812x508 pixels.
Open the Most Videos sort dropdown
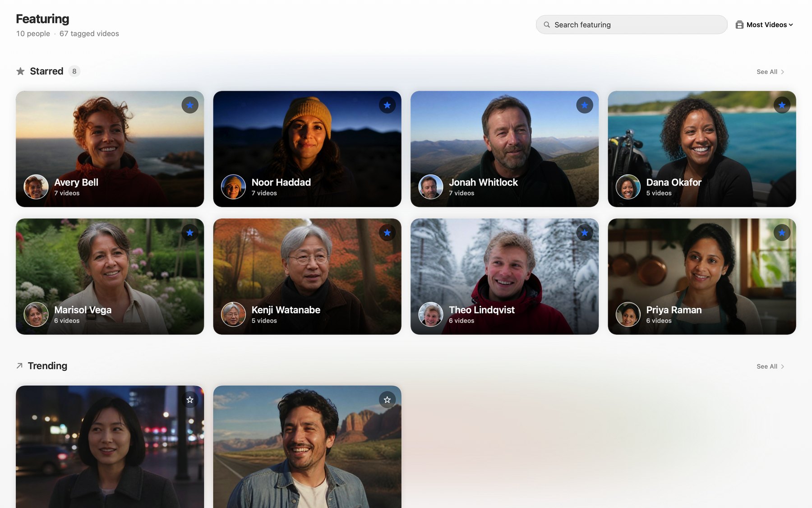[x=764, y=25]
